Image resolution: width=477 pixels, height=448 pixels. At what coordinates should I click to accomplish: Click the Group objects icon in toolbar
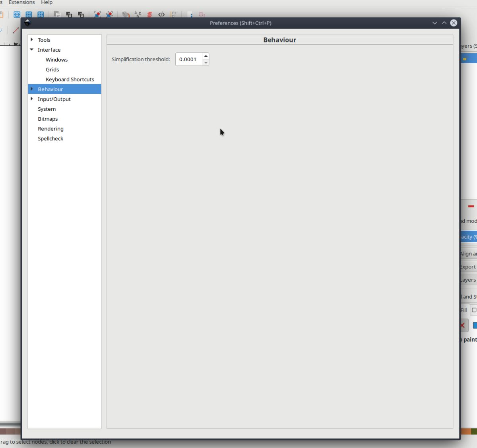(x=97, y=14)
